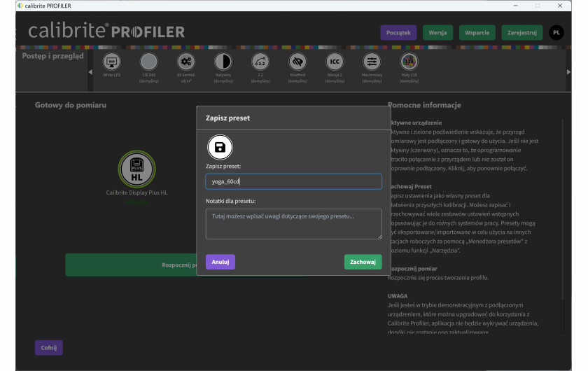This screenshot has height=371, width=588.
Task: Click the Rozpocznij pomiar button
Action: (132, 265)
